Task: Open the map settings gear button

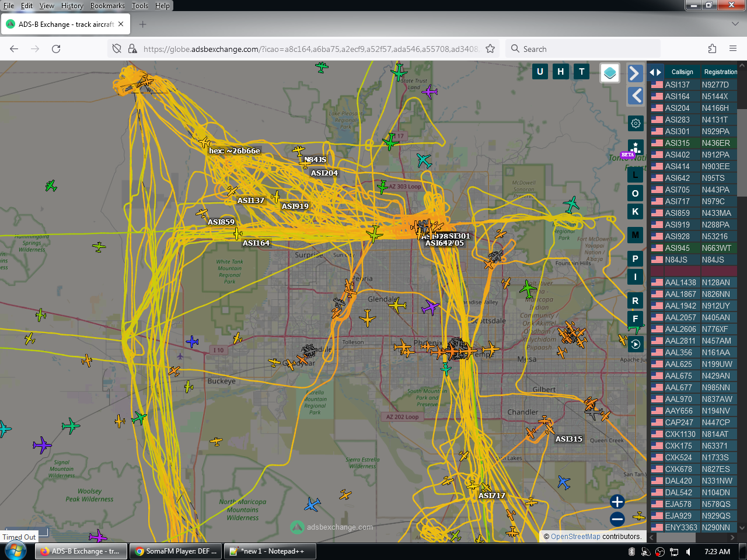Action: tap(636, 123)
